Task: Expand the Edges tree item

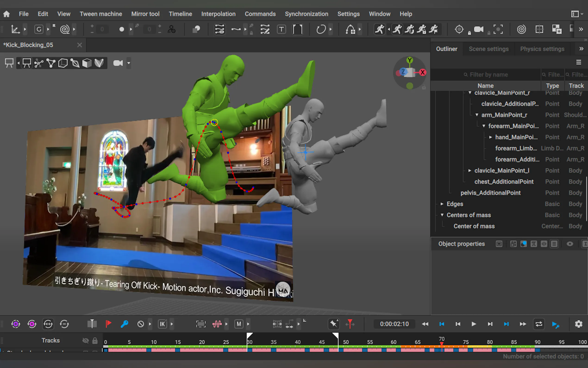Action: coord(442,204)
